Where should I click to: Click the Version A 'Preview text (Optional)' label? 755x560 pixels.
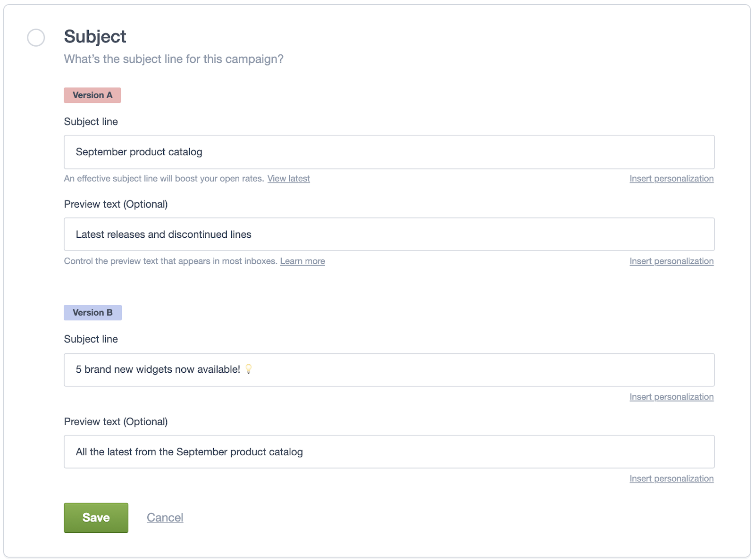[x=116, y=204]
